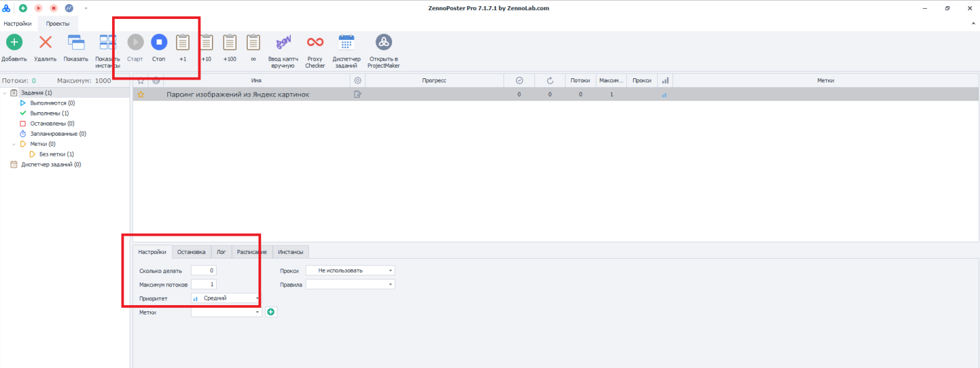Stop the task with blue Стоп

click(159, 43)
